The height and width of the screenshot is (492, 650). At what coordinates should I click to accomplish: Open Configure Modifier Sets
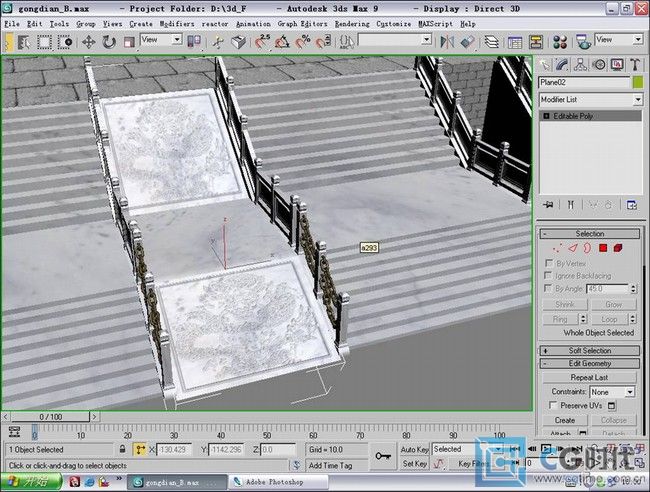click(632, 205)
